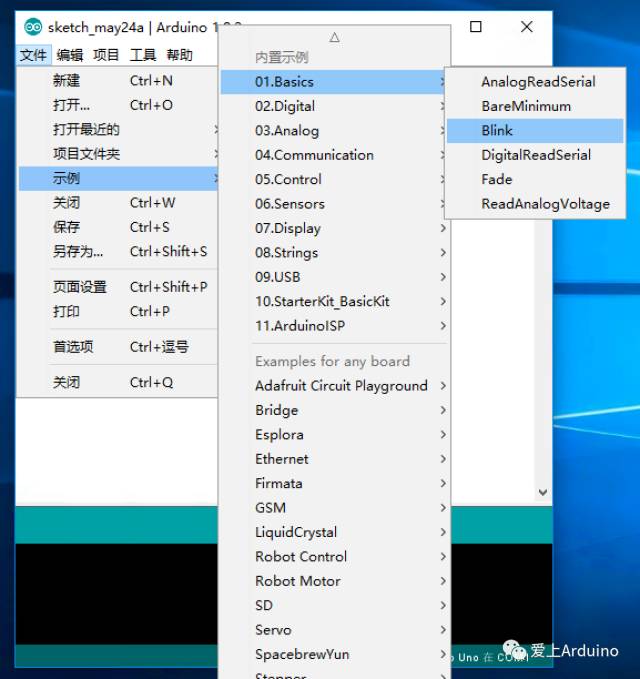This screenshot has height=679, width=640.
Task: Expand the 06.Sensors examples submenu
Action: coord(334,204)
